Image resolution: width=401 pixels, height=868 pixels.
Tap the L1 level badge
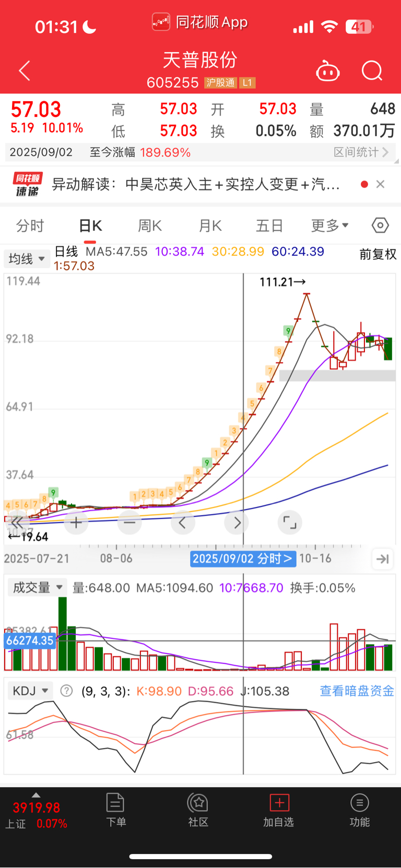click(x=247, y=82)
